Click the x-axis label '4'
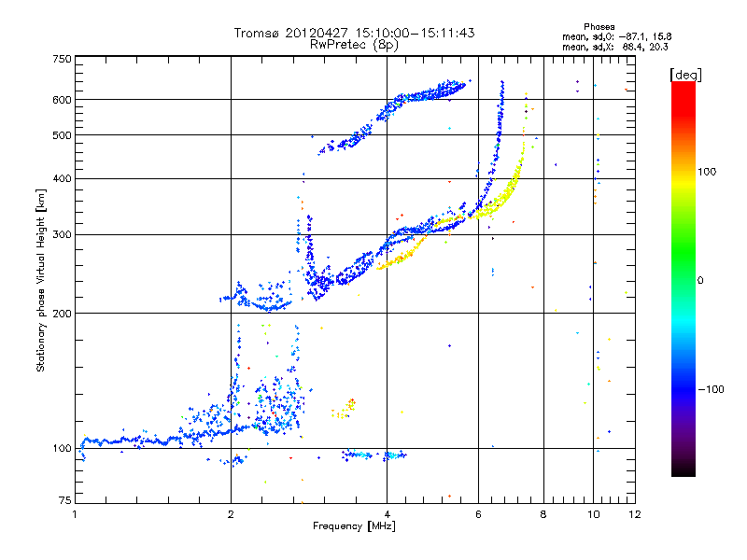The image size is (747, 560). (x=388, y=514)
